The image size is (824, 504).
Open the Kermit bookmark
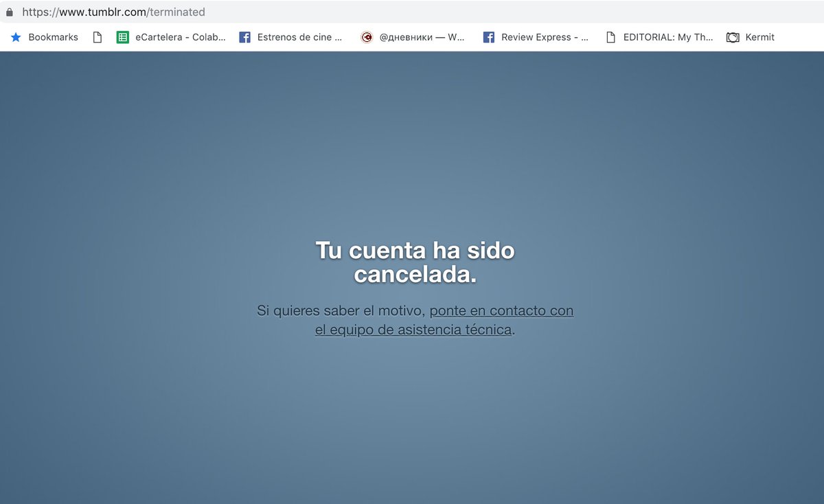click(x=751, y=38)
